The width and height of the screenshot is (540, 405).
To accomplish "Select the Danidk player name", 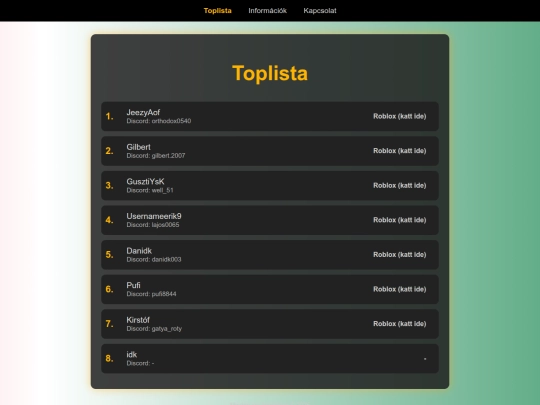I will coord(139,251).
